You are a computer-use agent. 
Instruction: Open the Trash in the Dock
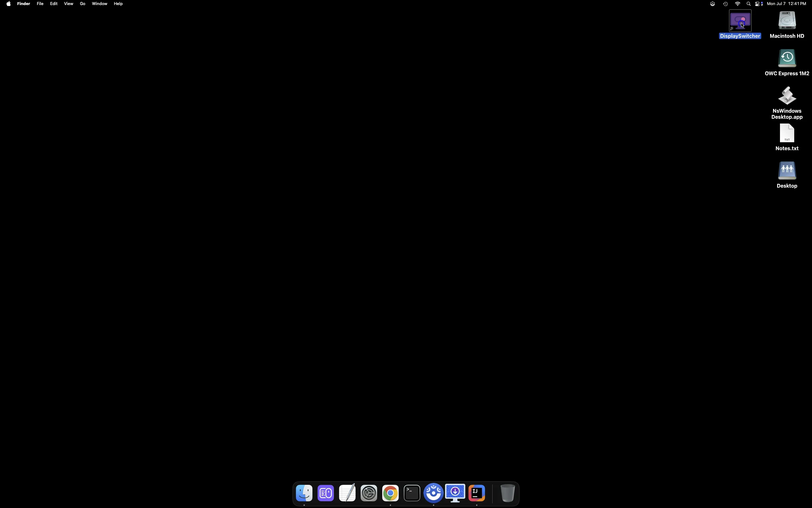(x=508, y=493)
